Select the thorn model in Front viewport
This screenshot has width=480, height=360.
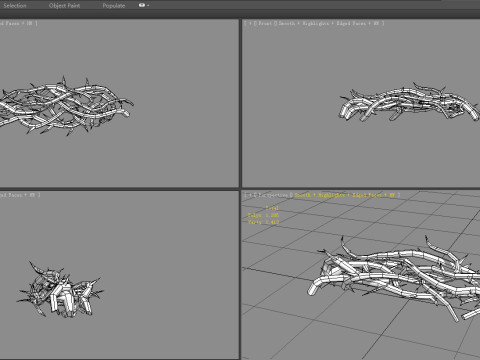409,102
